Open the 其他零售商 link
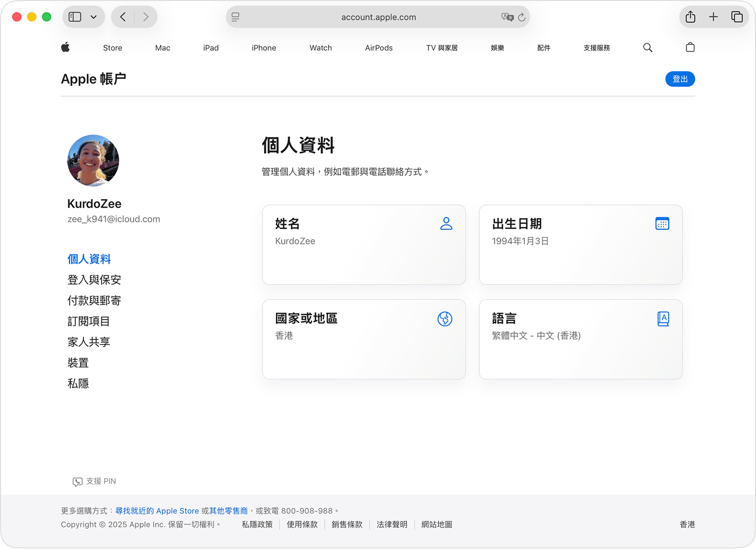 coord(229,511)
